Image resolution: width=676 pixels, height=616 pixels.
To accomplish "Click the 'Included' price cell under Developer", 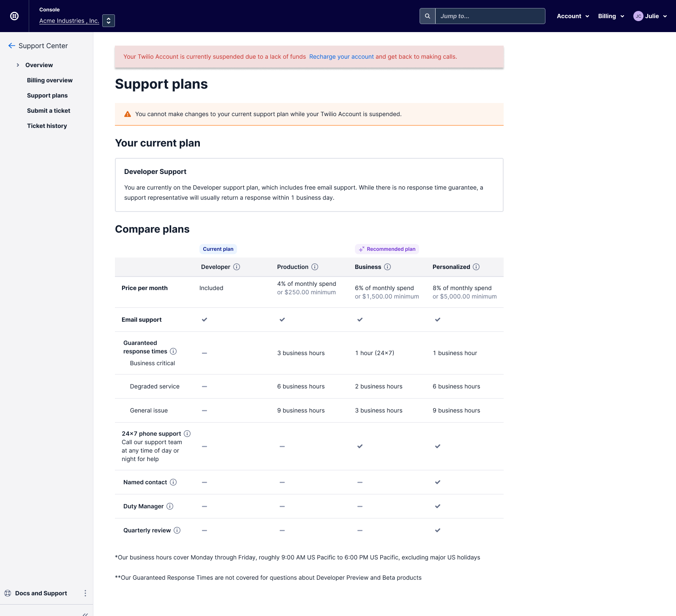I will (x=211, y=288).
